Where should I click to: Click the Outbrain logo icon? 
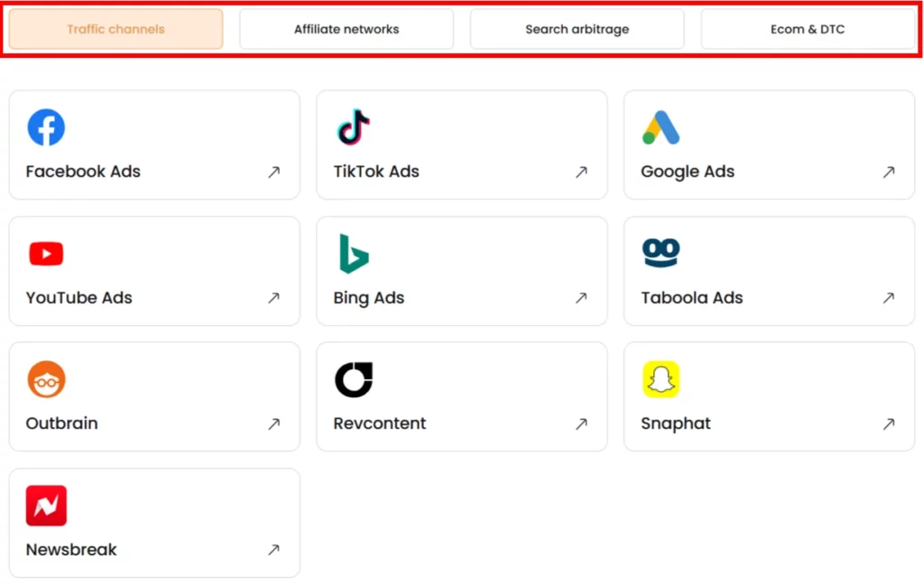[x=46, y=379]
